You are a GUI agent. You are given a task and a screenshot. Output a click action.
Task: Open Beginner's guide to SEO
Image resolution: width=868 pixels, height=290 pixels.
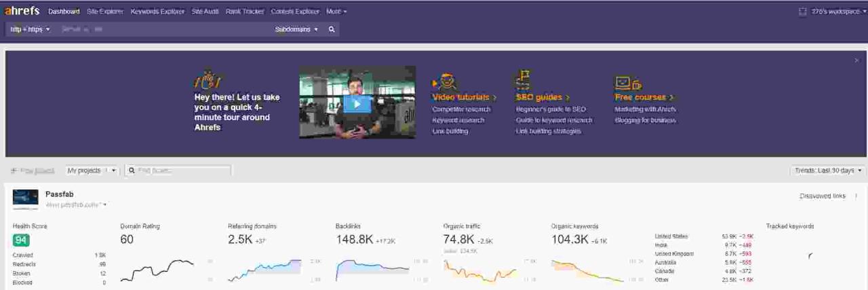pyautogui.click(x=551, y=109)
